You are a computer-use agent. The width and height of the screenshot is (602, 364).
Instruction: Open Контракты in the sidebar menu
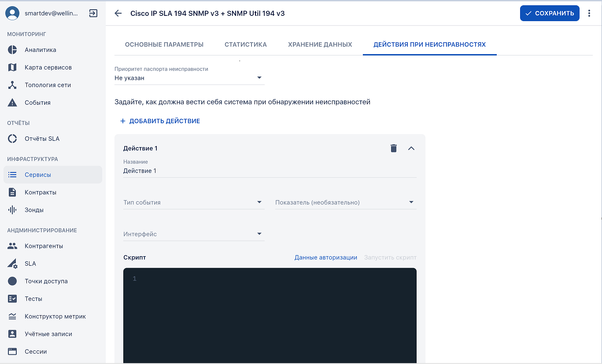click(53, 192)
